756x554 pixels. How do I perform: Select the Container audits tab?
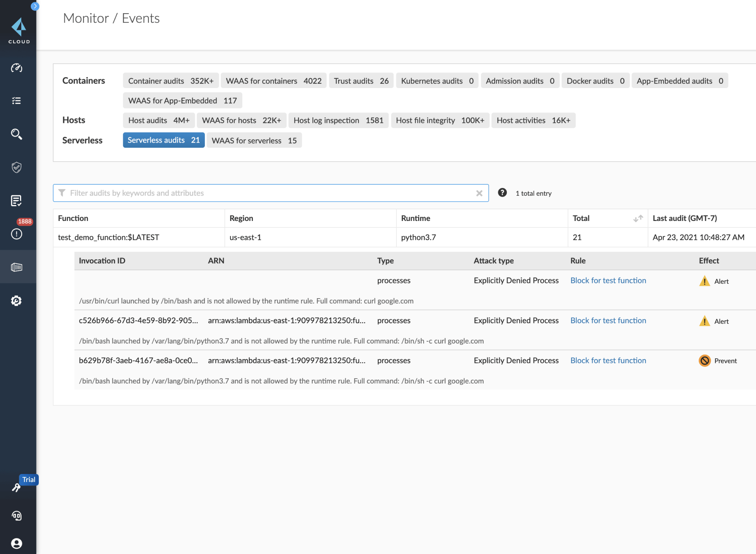point(171,81)
